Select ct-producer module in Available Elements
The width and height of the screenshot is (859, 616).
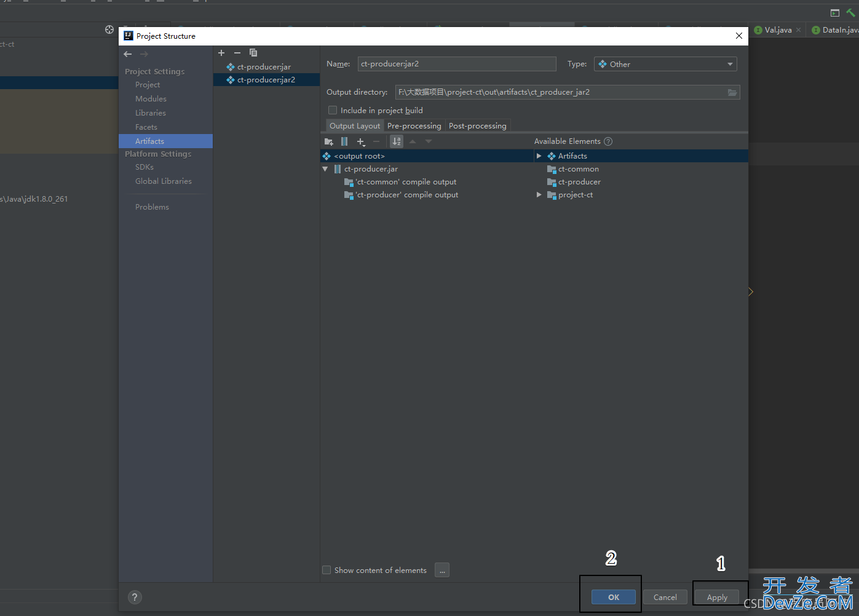coord(574,182)
